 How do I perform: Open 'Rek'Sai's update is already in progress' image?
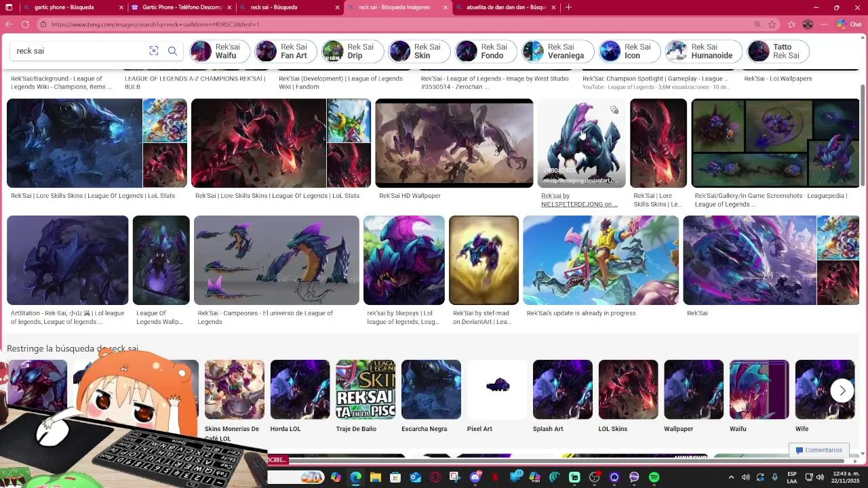point(601,260)
